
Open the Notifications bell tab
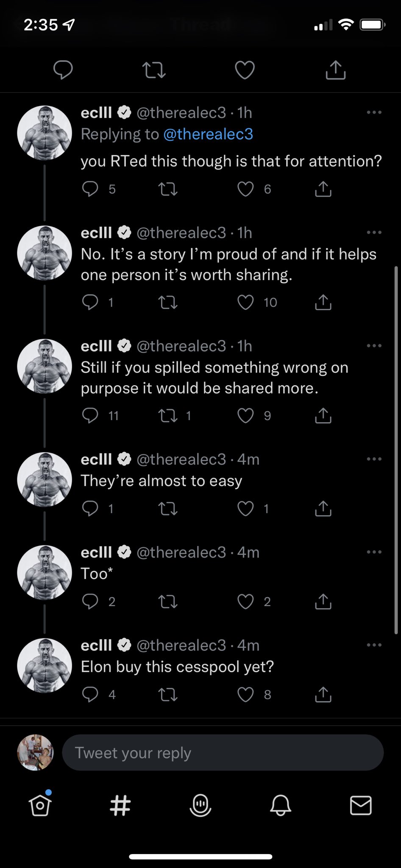pos(280,805)
